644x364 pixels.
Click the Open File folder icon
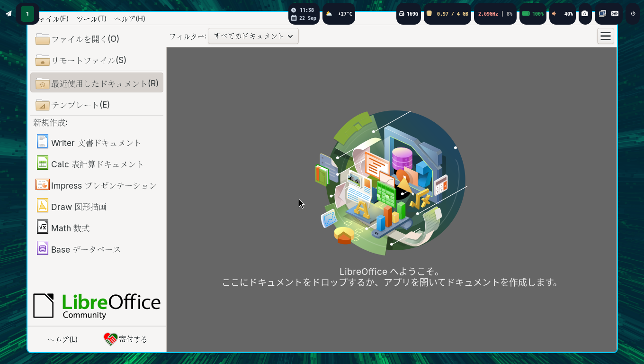pos(43,39)
